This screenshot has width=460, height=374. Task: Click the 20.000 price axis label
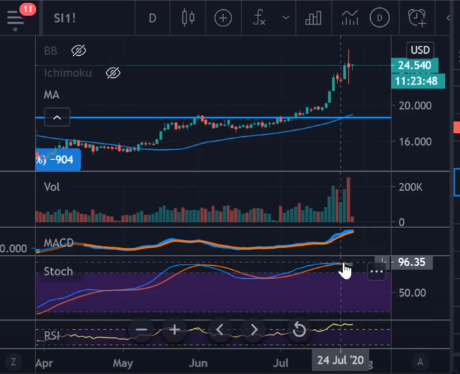click(x=415, y=106)
